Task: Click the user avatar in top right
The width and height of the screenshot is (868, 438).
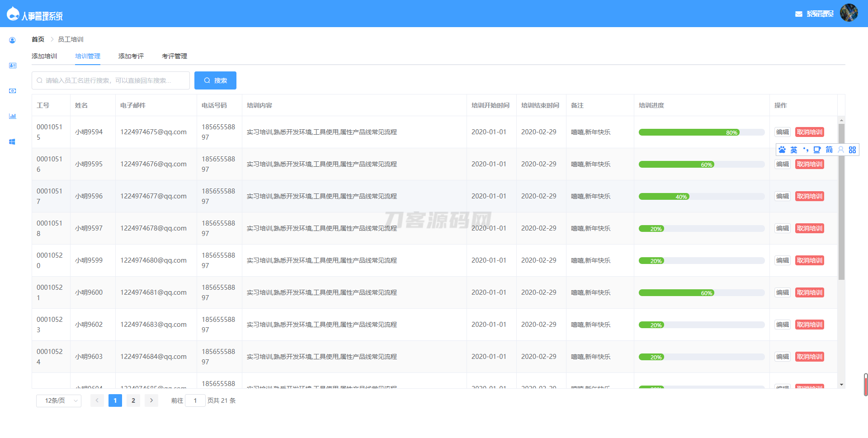Action: point(849,13)
